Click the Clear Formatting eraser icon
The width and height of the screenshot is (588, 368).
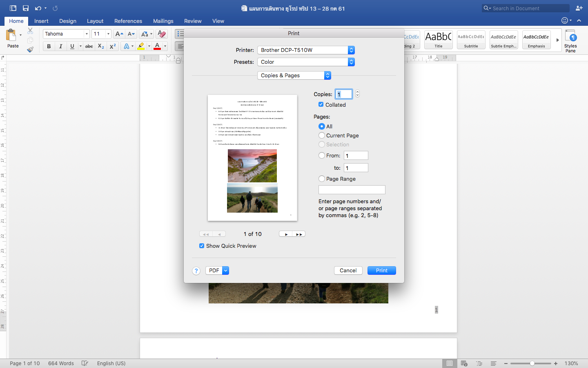point(162,34)
